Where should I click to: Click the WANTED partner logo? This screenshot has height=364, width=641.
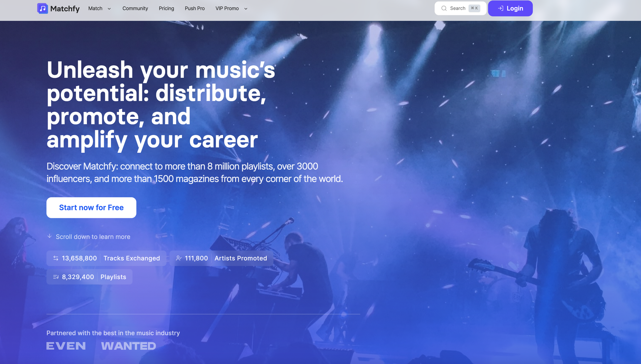point(129,346)
